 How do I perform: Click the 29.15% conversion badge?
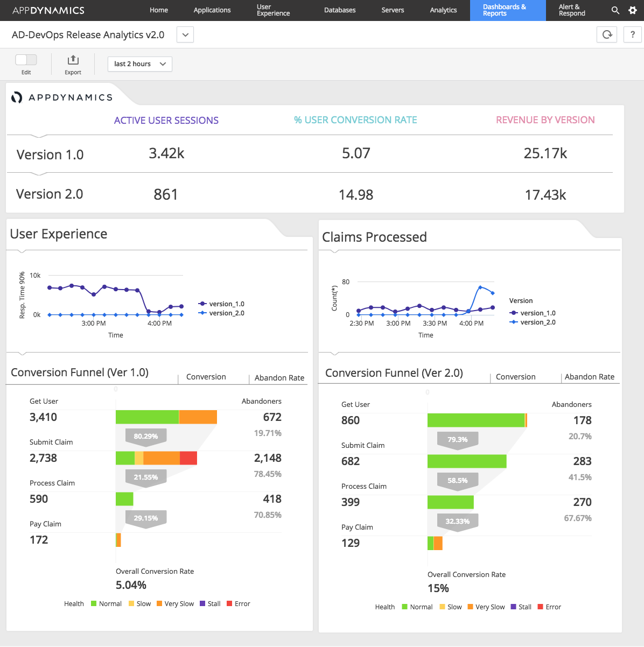pos(146,518)
